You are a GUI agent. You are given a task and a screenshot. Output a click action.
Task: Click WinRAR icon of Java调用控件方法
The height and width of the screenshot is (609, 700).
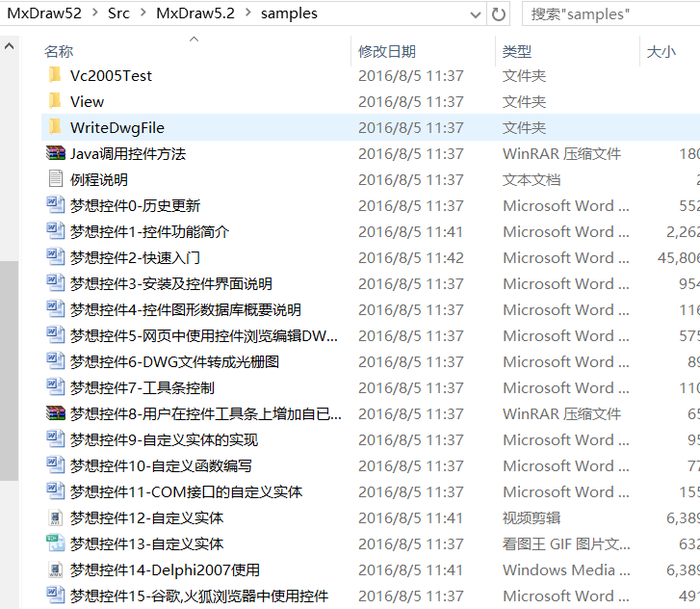click(56, 153)
